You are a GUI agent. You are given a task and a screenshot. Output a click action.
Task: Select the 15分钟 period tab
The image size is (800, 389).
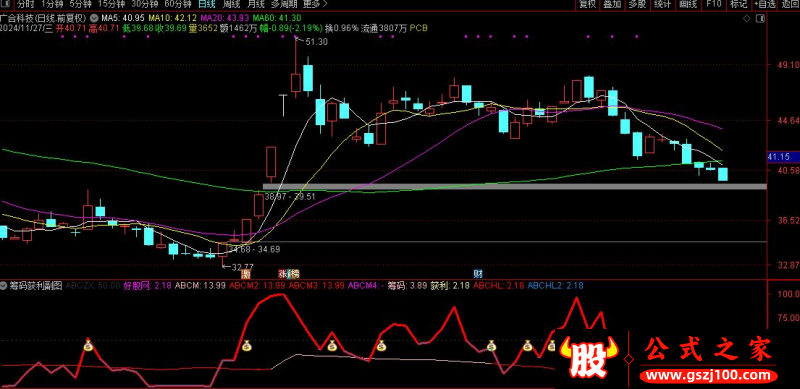pyautogui.click(x=111, y=4)
